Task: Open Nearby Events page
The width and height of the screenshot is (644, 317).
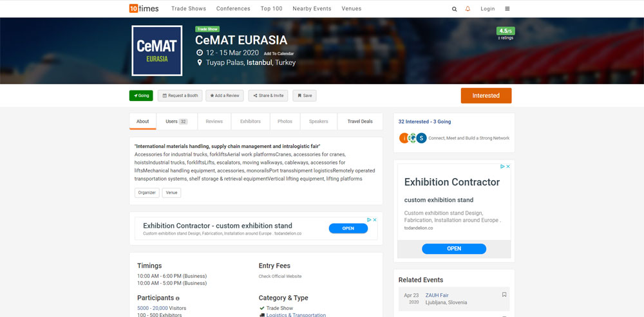Action: (312, 8)
